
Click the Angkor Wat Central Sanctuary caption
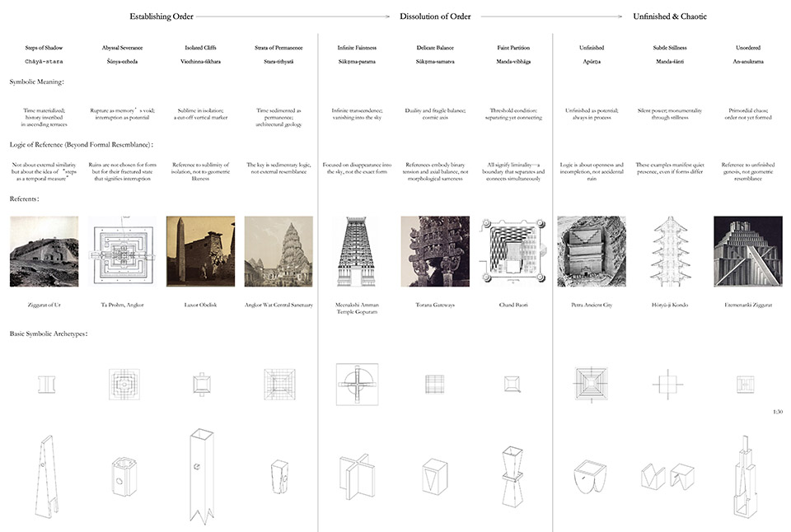pyautogui.click(x=278, y=306)
